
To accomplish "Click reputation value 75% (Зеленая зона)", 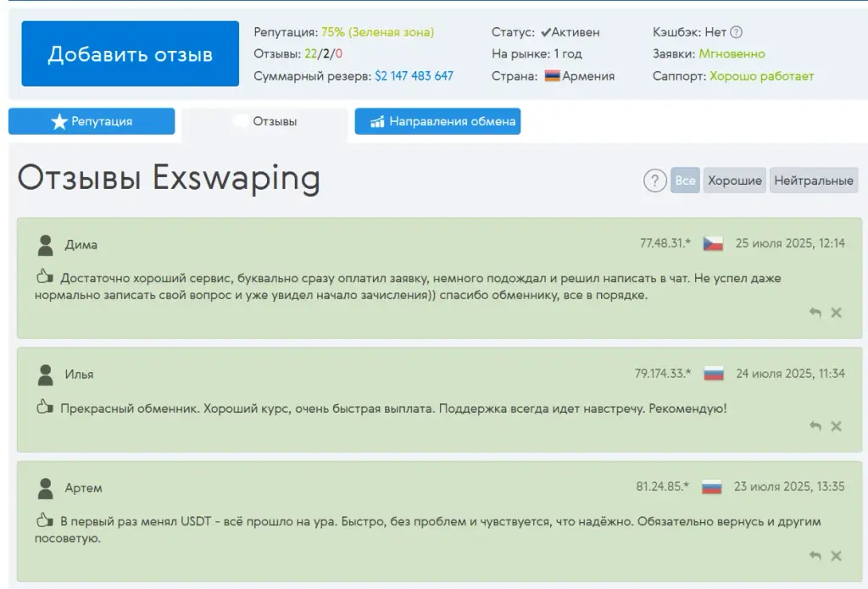I will coord(377,32).
